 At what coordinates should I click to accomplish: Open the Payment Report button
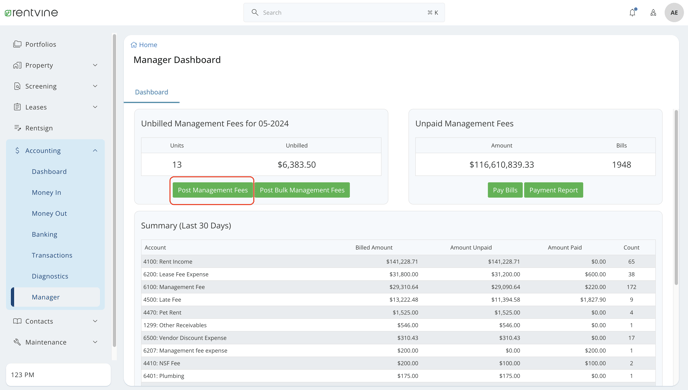[x=553, y=190]
